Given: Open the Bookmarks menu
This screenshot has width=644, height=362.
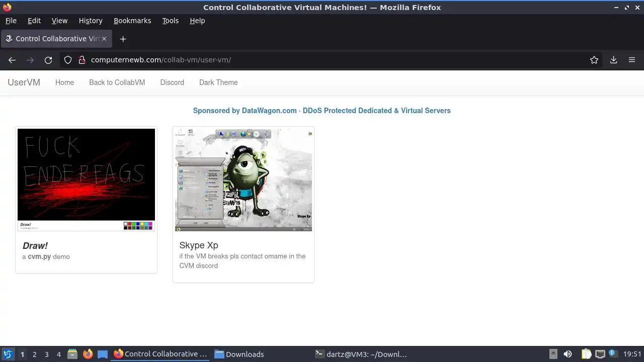Looking at the screenshot, I should coord(132,21).
